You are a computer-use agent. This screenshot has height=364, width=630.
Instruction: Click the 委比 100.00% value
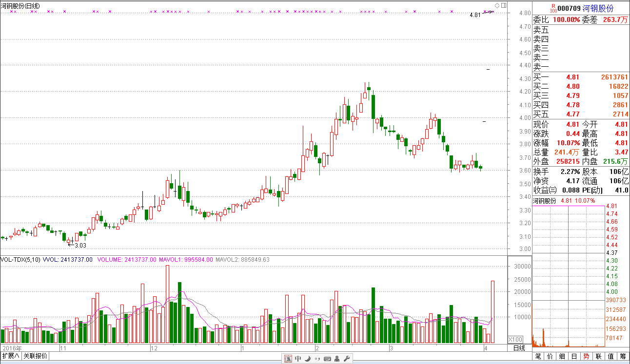(567, 20)
